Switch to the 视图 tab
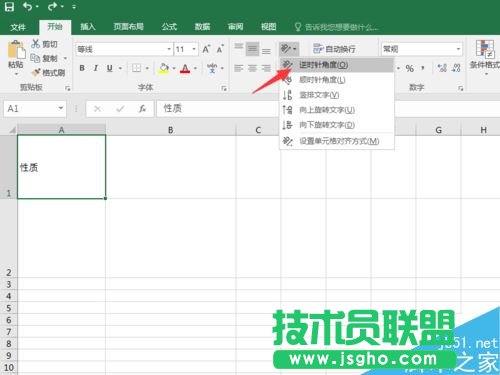 (268, 27)
